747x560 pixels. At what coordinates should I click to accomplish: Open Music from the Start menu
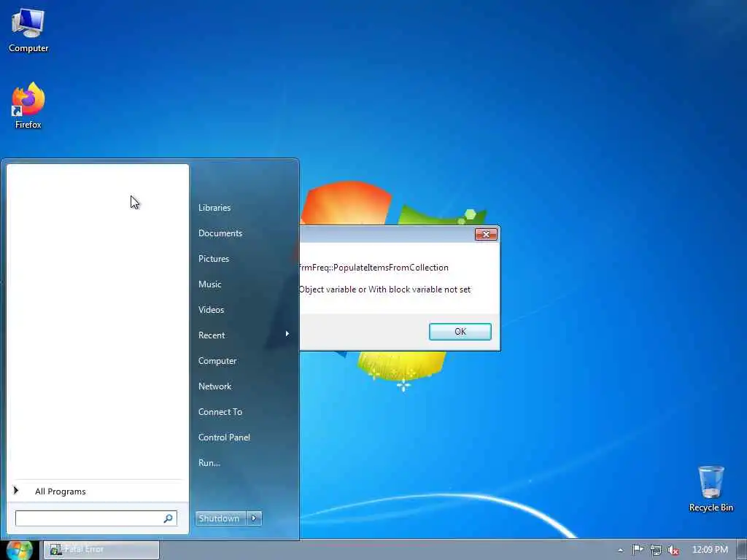(x=209, y=284)
